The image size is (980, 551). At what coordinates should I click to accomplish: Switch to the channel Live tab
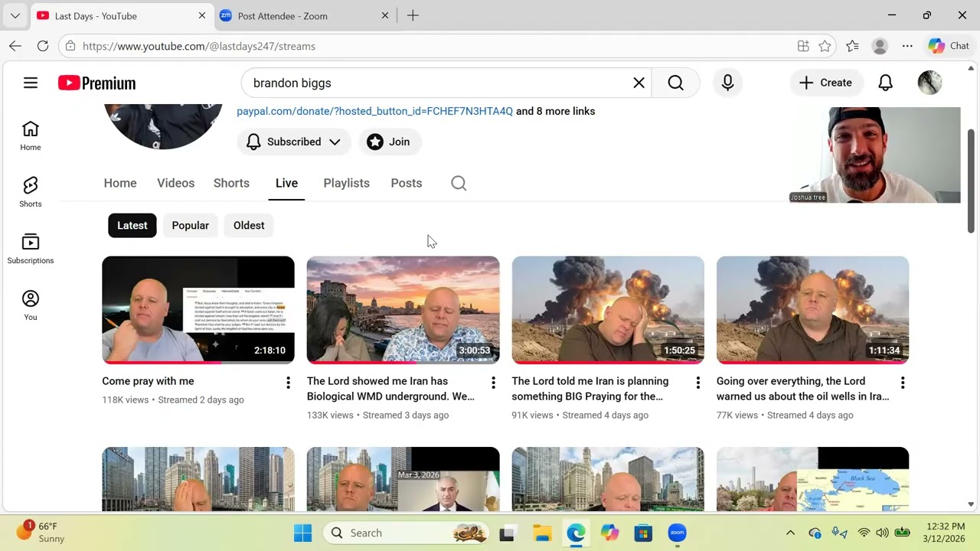point(286,183)
